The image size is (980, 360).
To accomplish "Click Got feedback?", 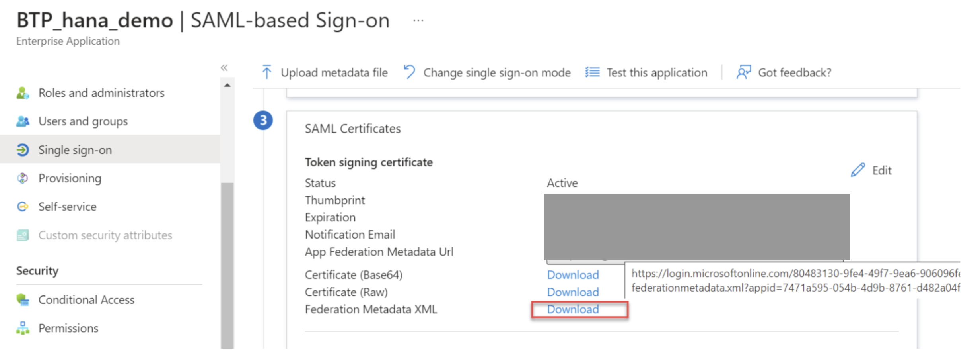I will pyautogui.click(x=784, y=72).
